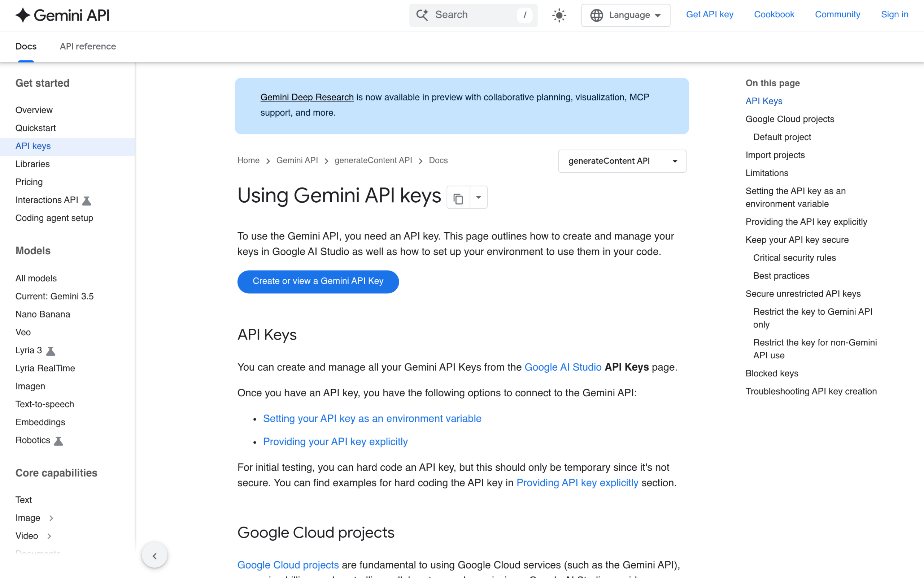Click Providing API key explicitly section link
Screen dimensions: 924x578
tap(577, 483)
